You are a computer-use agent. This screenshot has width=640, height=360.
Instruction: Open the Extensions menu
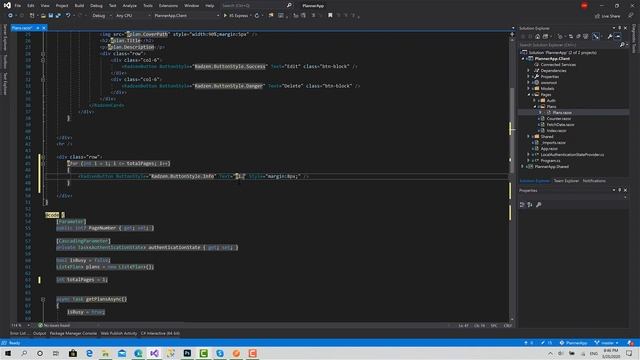(168, 6)
